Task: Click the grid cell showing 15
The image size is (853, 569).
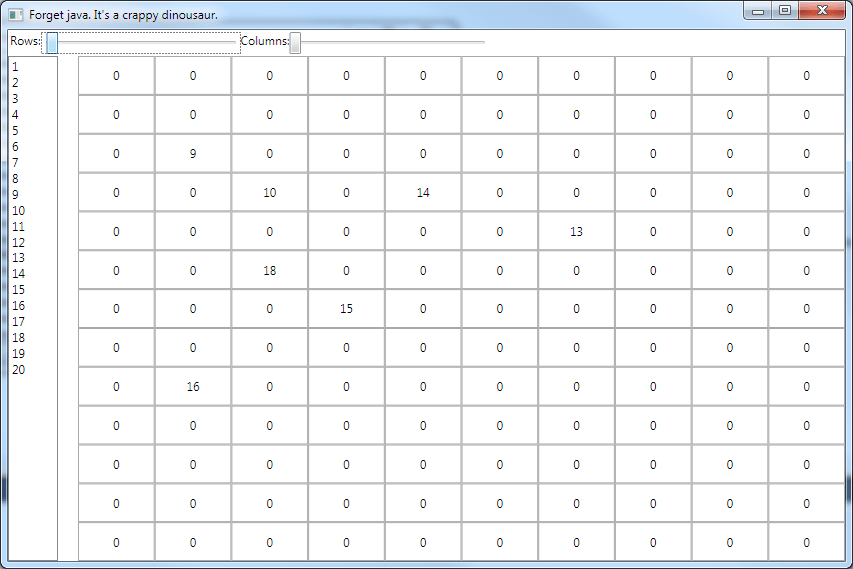Action: (347, 308)
